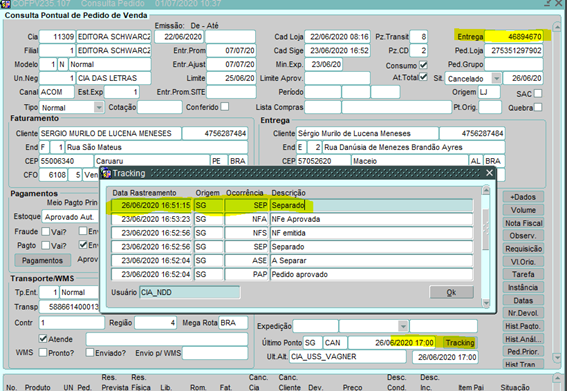Screen dimensions: 567x391
Task: Click the NFA ocorrência cell
Action: (x=247, y=219)
